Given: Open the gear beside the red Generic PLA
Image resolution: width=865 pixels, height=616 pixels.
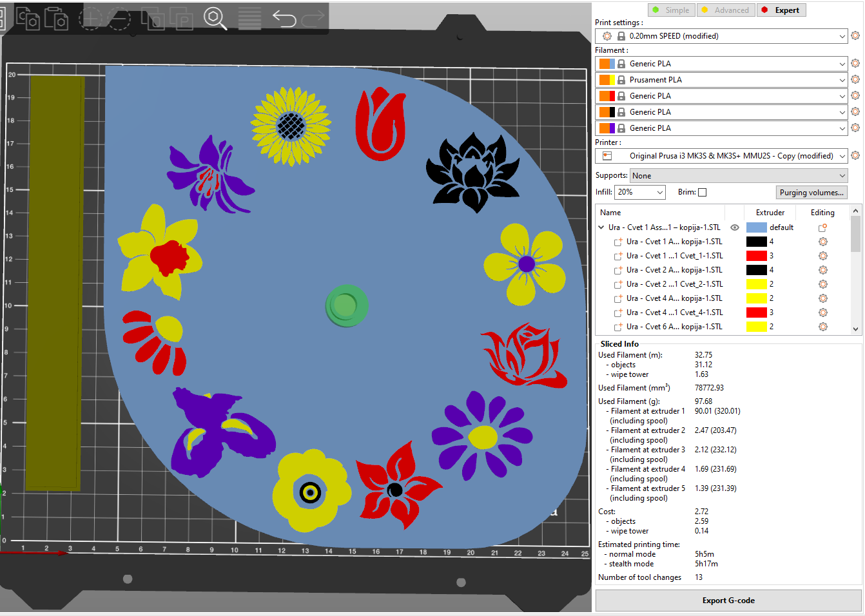Looking at the screenshot, I should [855, 96].
